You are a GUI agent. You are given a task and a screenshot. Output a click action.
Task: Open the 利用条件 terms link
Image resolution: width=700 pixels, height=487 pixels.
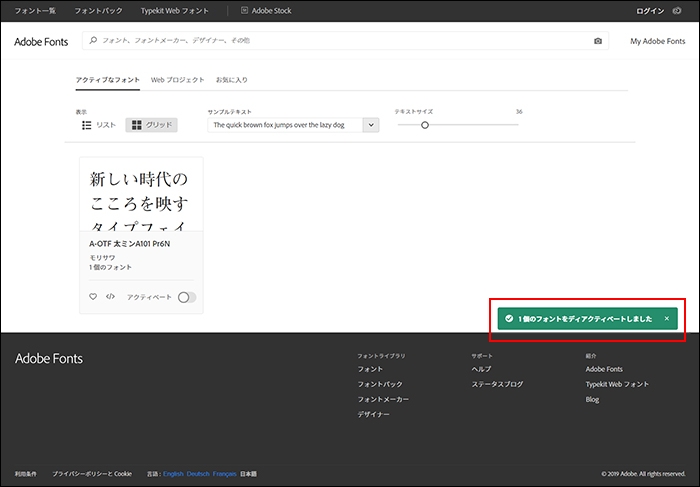click(25, 474)
